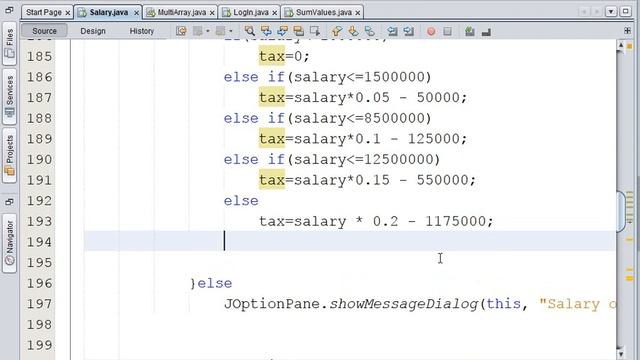The height and width of the screenshot is (360, 640).
Task: Click the Find Selection magnifier icon
Action: (x=249, y=31)
